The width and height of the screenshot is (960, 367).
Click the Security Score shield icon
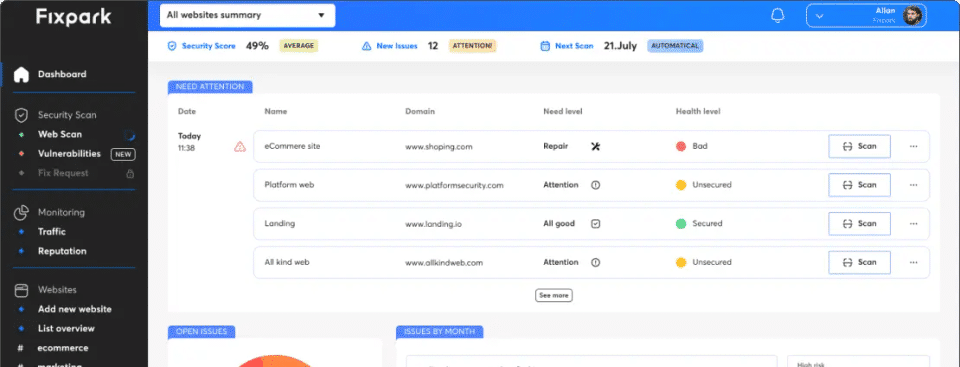click(x=172, y=46)
